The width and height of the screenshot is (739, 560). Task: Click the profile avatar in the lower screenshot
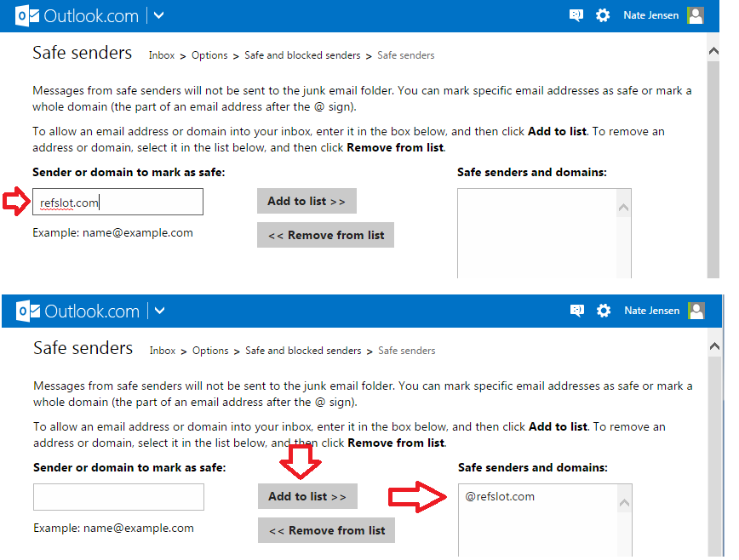click(x=696, y=311)
